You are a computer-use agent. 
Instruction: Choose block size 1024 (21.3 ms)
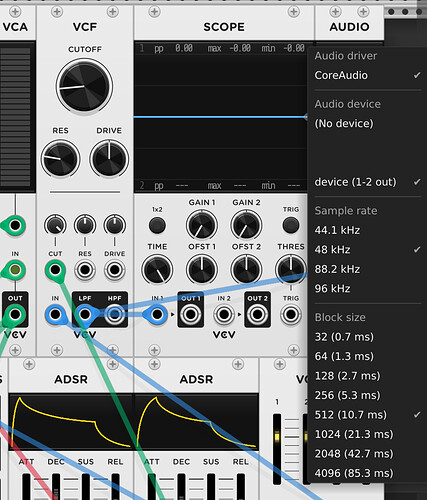[x=367, y=434]
